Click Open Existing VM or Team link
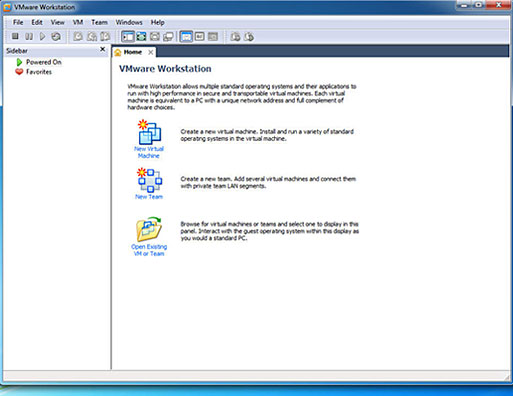Viewport: 513px width, 396px height. click(x=149, y=250)
